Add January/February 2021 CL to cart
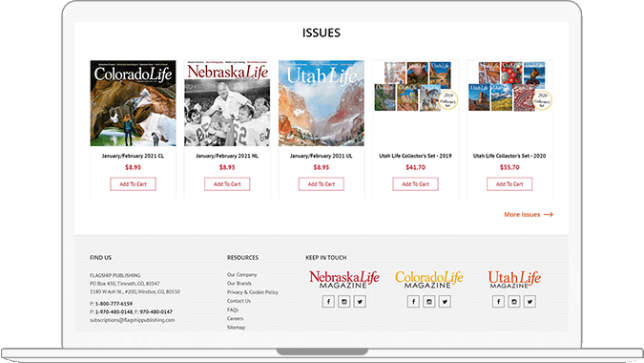This screenshot has width=644, height=363. 133,184
